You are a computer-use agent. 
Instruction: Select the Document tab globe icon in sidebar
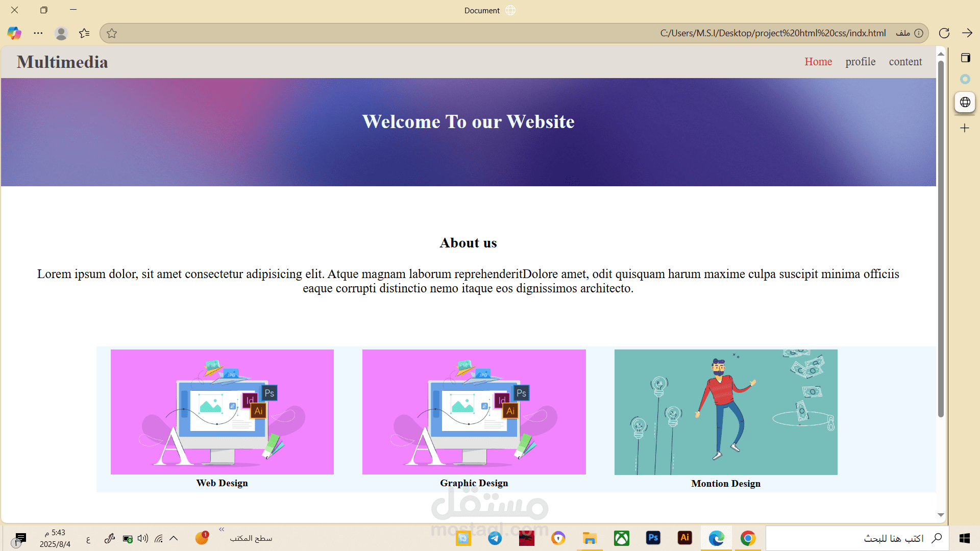[965, 102]
